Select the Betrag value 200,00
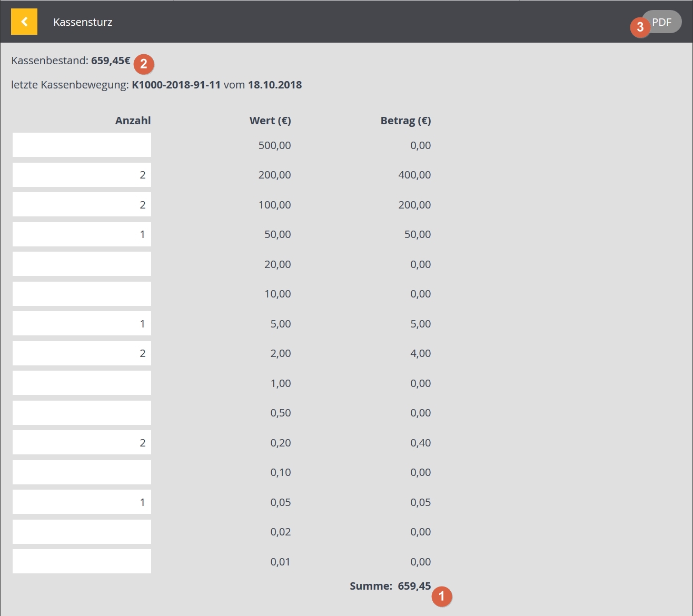 coord(414,205)
